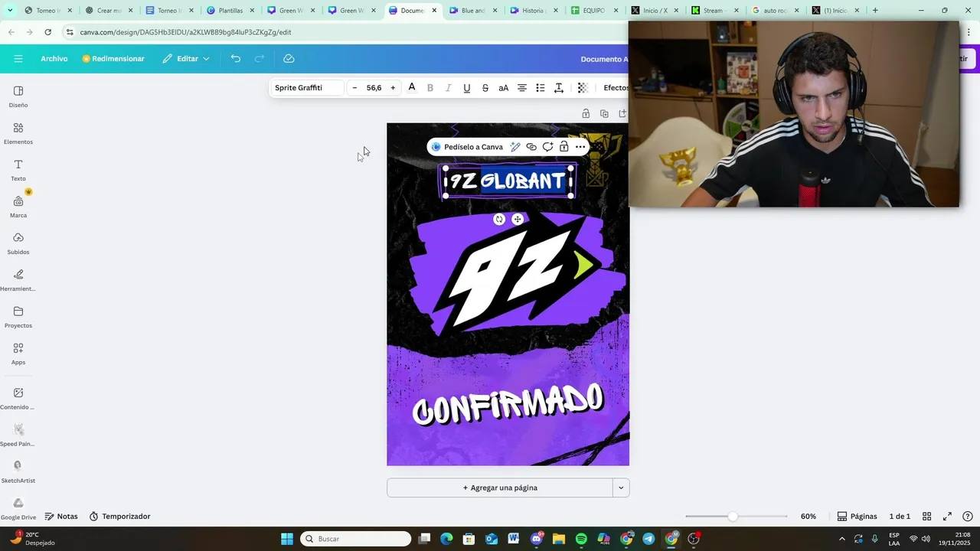
Task: Open the Herramientas panel
Action: pos(18,280)
